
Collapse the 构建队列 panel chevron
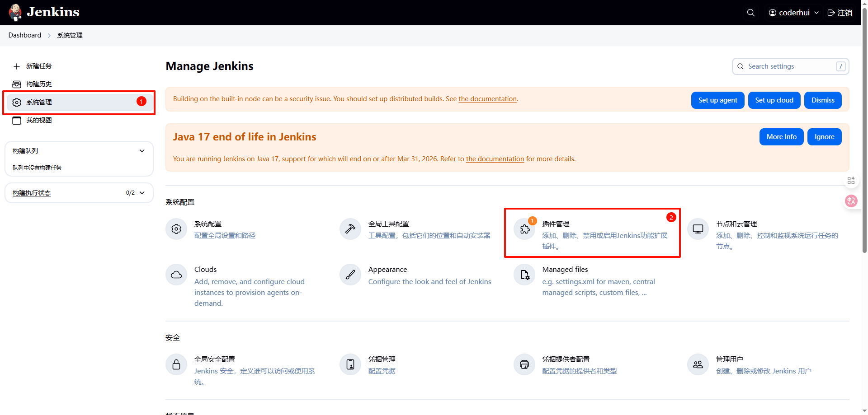tap(142, 151)
